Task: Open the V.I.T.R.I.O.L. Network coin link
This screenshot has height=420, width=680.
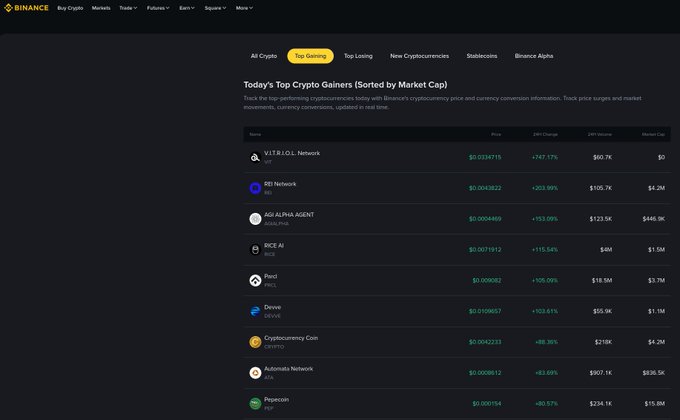Action: [292, 153]
